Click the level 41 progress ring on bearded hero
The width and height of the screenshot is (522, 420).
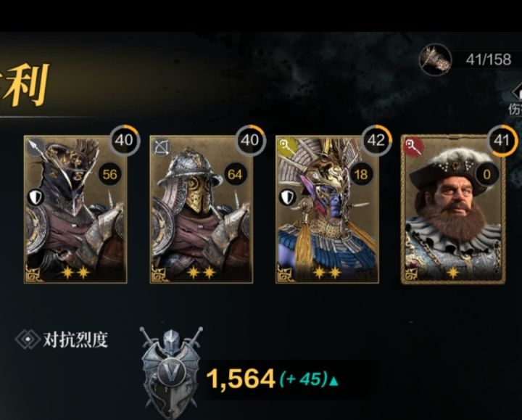pyautogui.click(x=502, y=141)
